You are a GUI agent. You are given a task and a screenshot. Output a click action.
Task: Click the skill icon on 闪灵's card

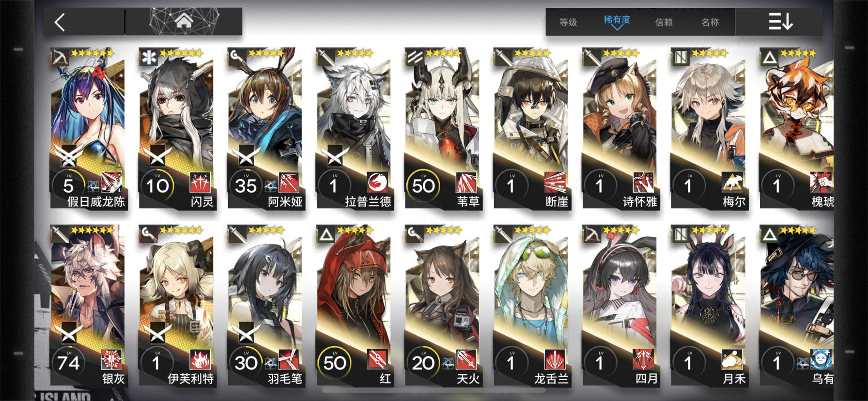click(200, 183)
